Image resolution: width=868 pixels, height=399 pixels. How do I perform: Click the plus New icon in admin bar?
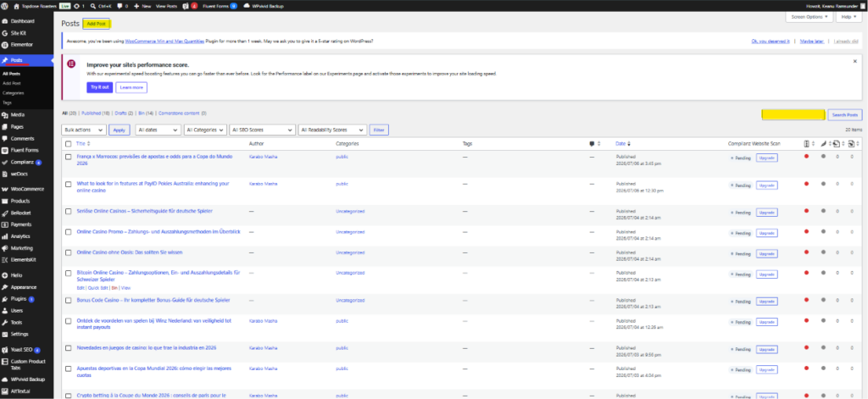136,6
